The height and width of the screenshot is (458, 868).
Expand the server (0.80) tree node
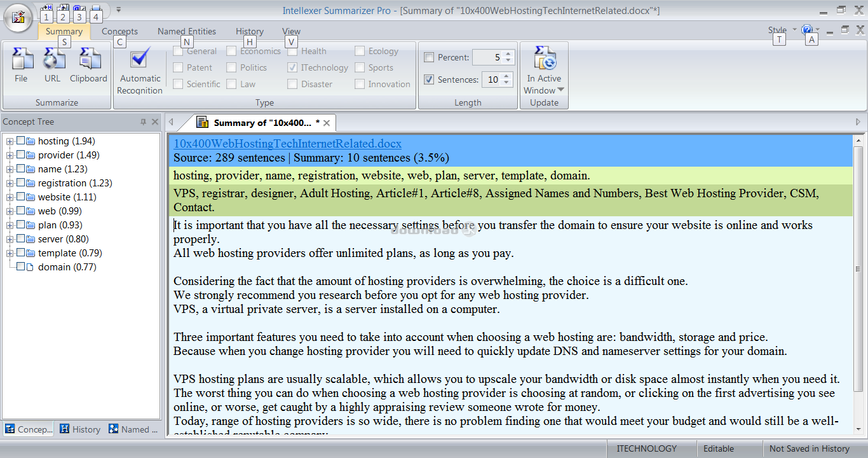pos(10,239)
